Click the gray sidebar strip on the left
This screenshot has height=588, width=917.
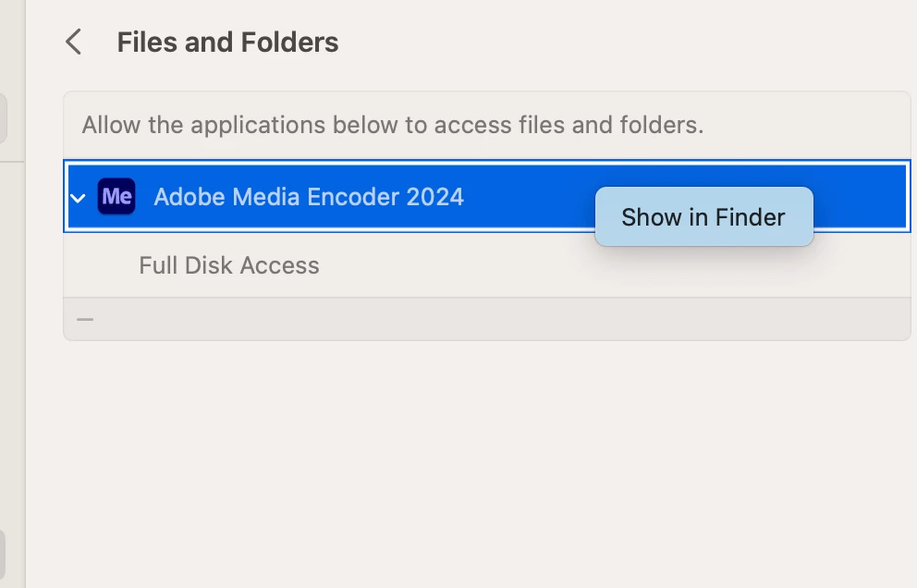(12, 370)
